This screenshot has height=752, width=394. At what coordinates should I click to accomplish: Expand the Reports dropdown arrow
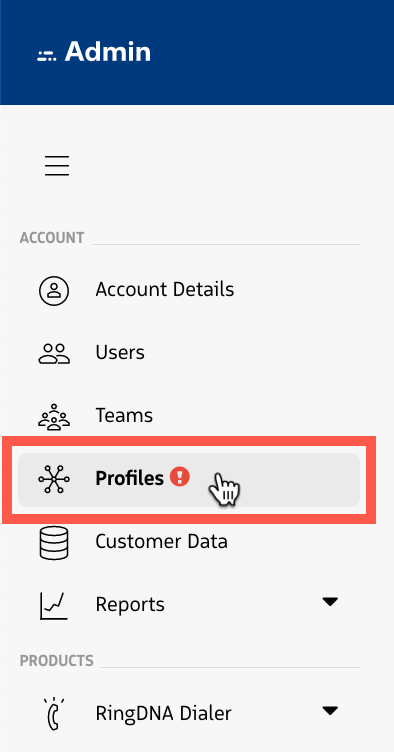tap(330, 601)
